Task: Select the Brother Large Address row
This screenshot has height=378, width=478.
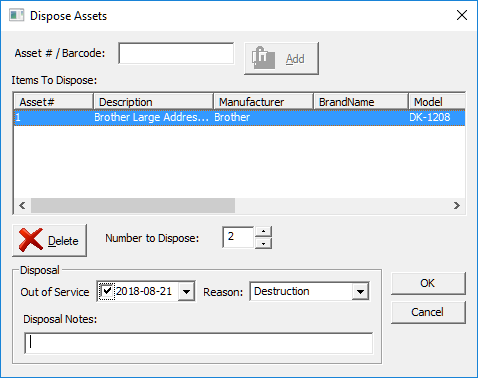Action: (239, 117)
